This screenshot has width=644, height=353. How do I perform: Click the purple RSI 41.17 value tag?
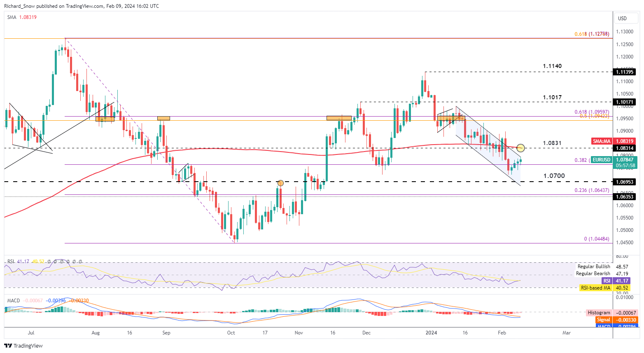pos(616,281)
